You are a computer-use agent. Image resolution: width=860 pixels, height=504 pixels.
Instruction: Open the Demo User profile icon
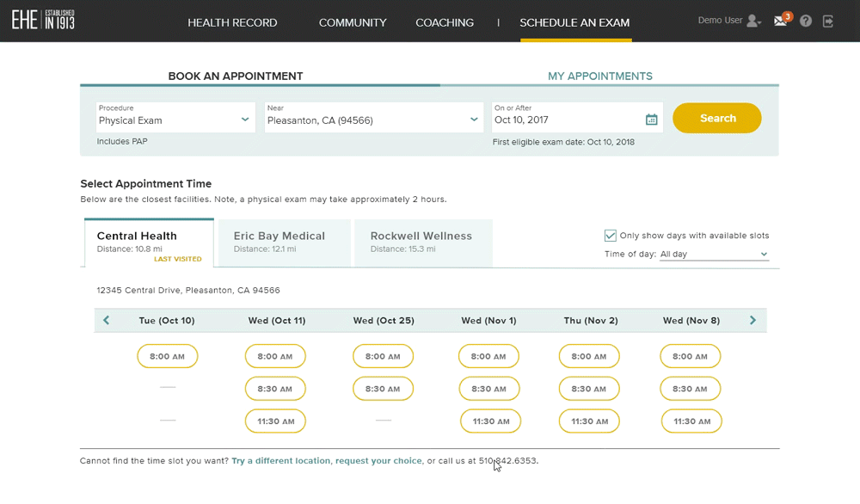(753, 21)
